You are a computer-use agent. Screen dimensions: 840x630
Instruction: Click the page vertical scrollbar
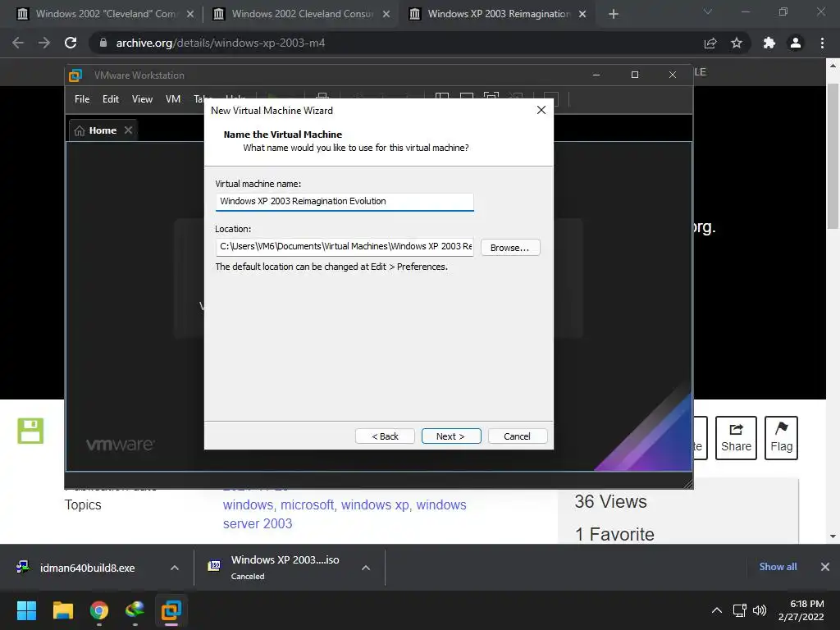pos(833,155)
